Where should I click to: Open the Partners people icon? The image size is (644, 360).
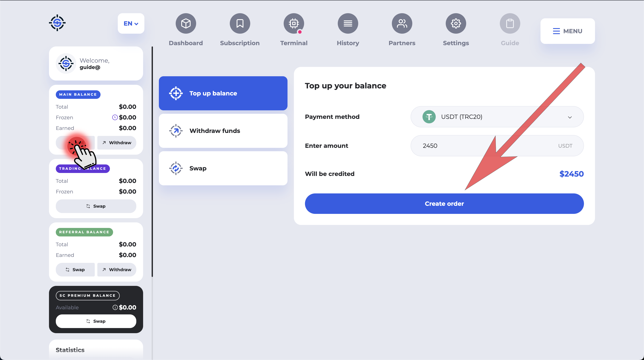tap(402, 23)
